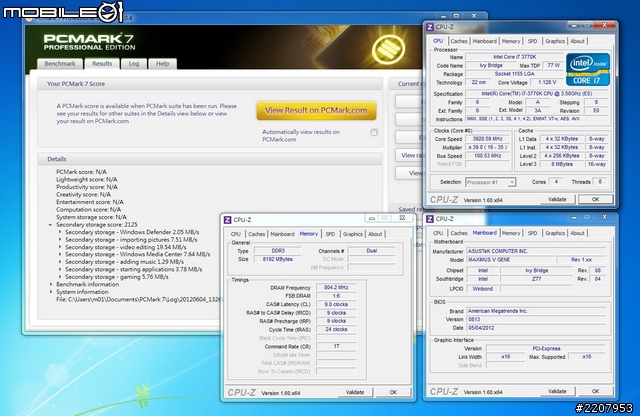
Task: Expand the Windows Defender 2.05 MB/s entry
Action: tap(60, 232)
